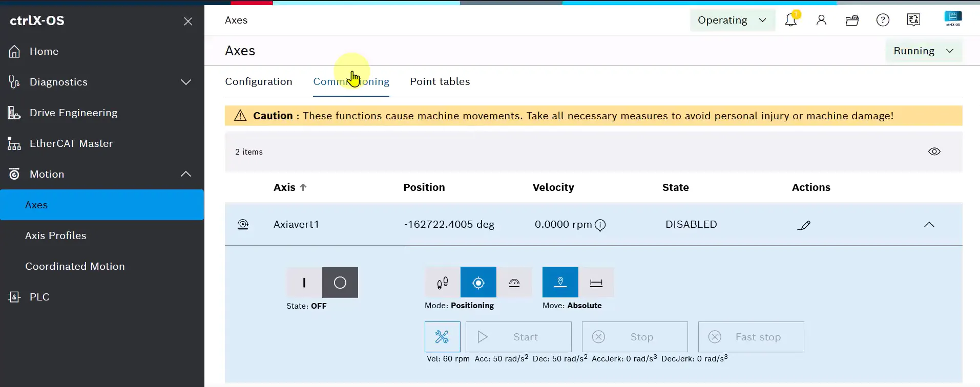980x387 pixels.
Task: Set axis power state to OFF
Action: coord(340,283)
